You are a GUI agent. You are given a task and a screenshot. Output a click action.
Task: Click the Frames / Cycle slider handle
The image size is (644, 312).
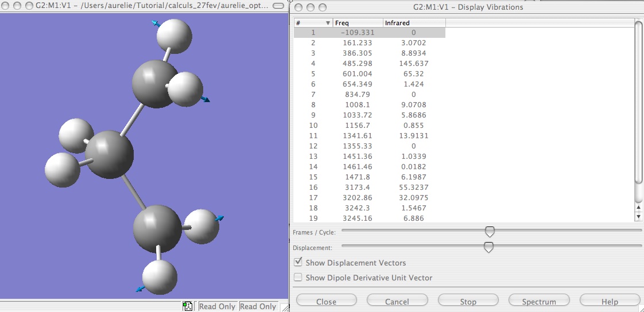tap(490, 232)
